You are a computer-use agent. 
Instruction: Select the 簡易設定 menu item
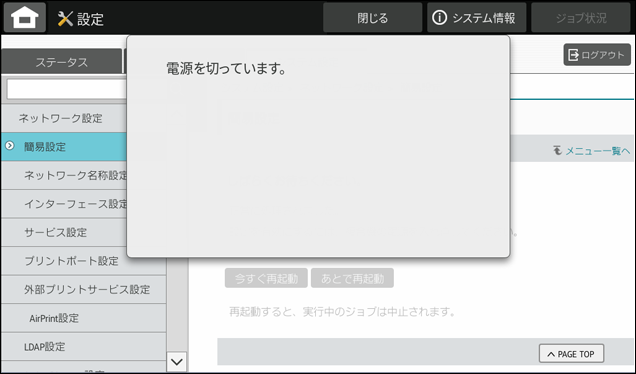pos(64,147)
